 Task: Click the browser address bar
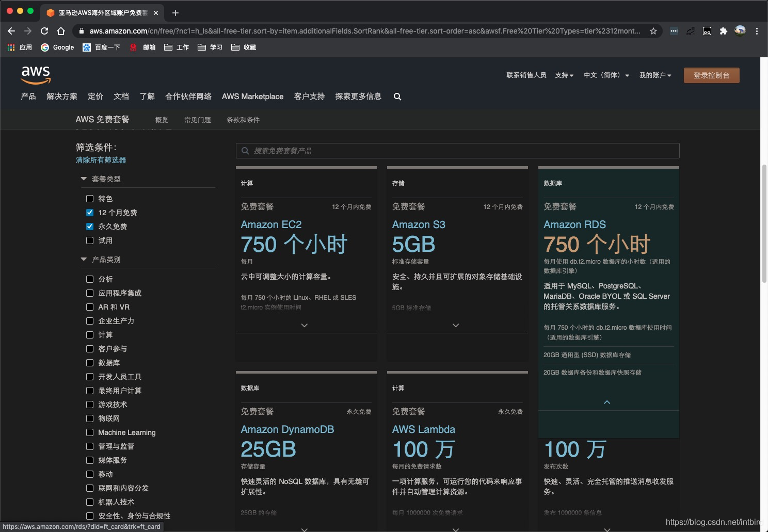(364, 31)
